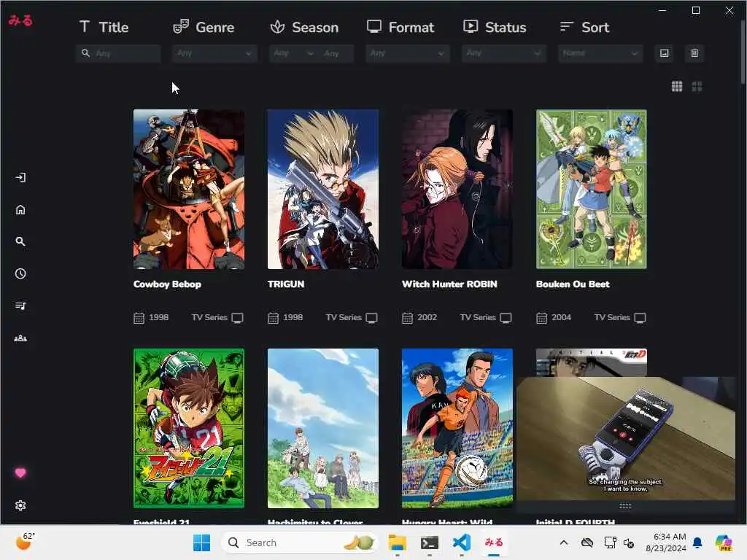This screenshot has width=747, height=560.
Task: Click TV Series label under Cowboy Bebop
Action: (x=209, y=318)
